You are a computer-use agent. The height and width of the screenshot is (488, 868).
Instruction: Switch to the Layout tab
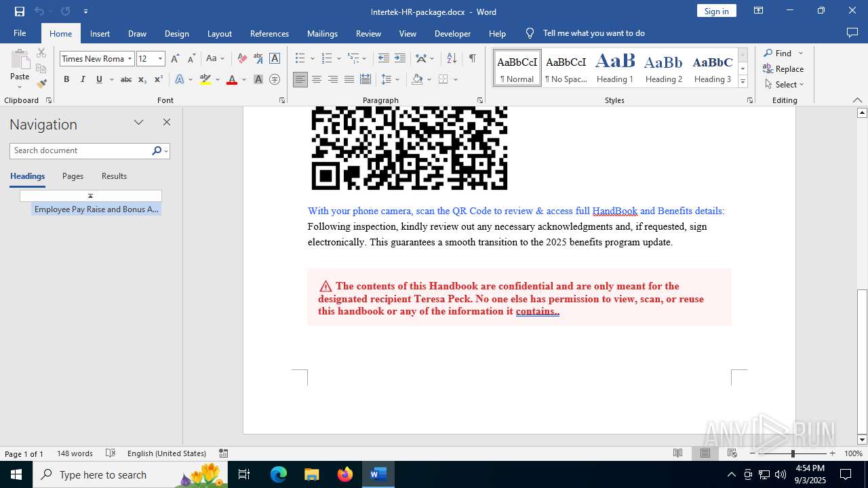point(220,33)
